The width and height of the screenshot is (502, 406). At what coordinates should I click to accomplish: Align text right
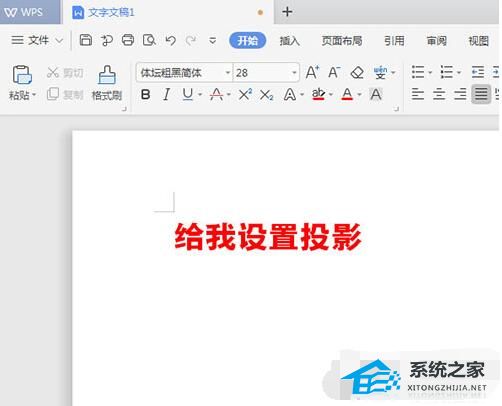[460, 94]
